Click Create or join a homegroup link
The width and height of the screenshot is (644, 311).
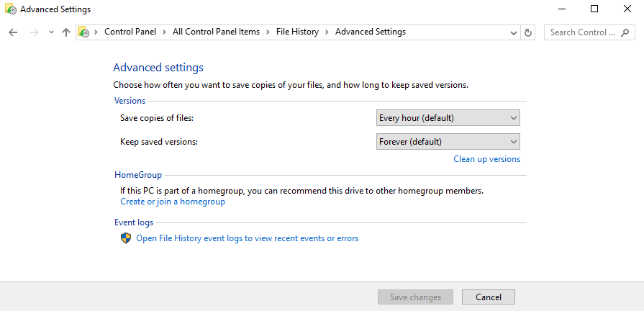tap(173, 202)
